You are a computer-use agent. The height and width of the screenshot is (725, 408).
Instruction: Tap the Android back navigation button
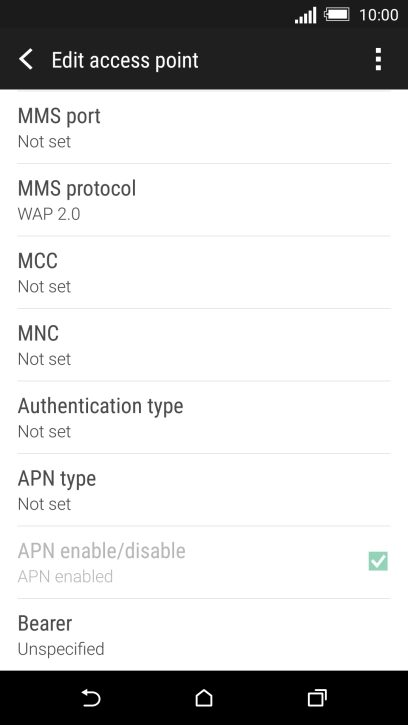pos(91,698)
